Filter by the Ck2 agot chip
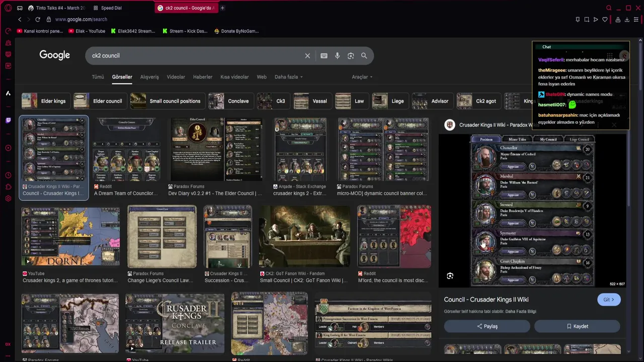Image resolution: width=644 pixels, height=362 pixels. click(478, 101)
